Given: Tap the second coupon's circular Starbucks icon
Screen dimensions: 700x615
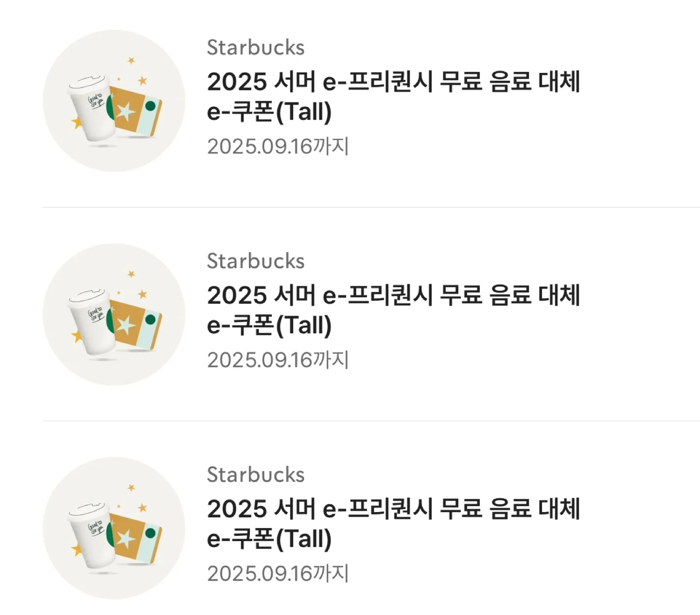Looking at the screenshot, I should click(x=114, y=314).
